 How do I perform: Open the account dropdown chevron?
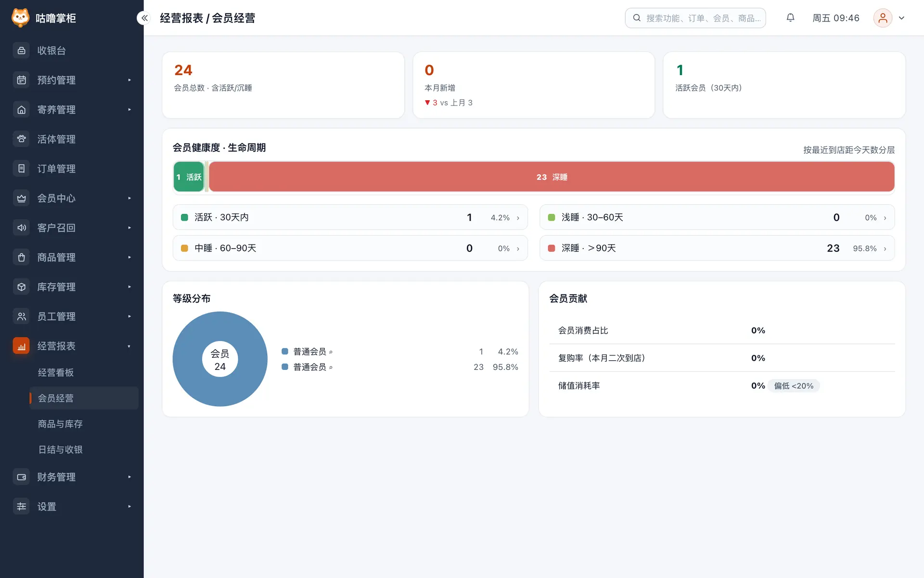click(901, 18)
